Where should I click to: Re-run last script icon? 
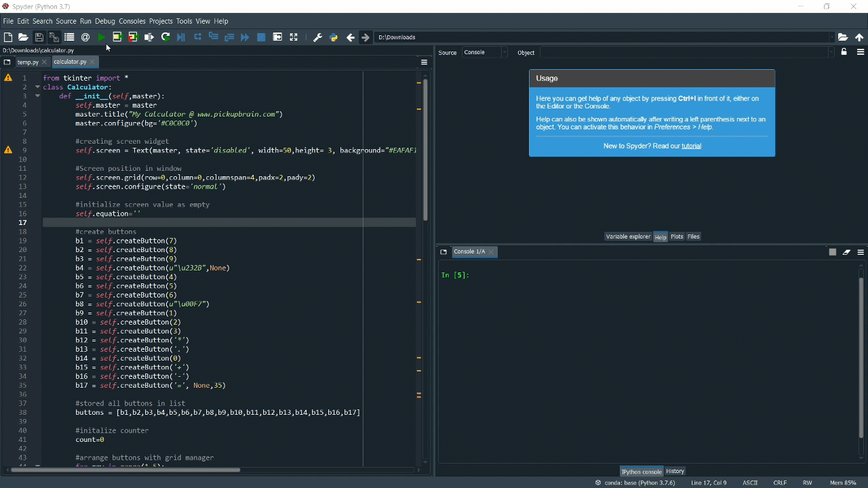click(x=165, y=37)
